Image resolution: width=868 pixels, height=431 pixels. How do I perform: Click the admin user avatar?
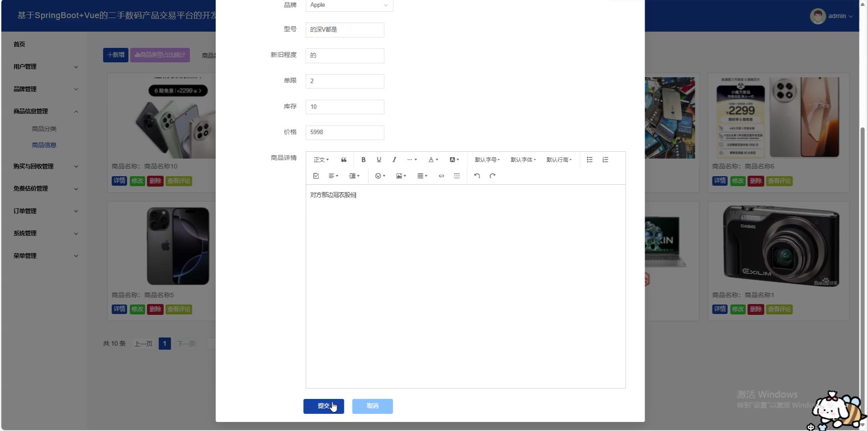pos(817,16)
